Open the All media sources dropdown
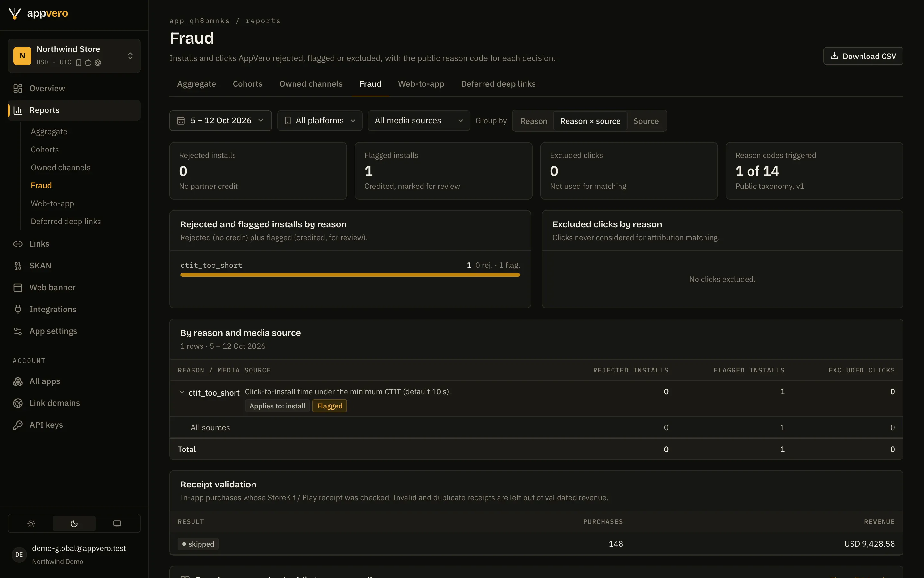The image size is (924, 578). 418,120
